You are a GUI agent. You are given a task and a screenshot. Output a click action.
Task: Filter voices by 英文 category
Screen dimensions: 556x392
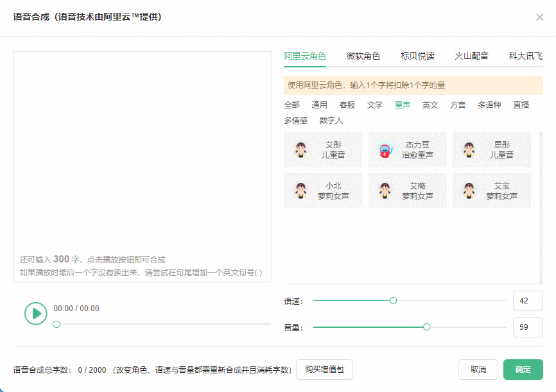[x=430, y=105]
